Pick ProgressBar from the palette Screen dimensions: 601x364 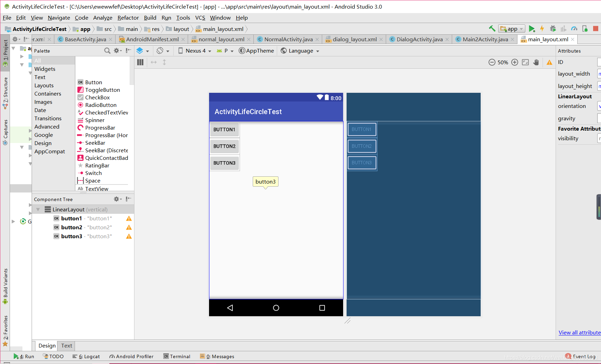pos(100,128)
